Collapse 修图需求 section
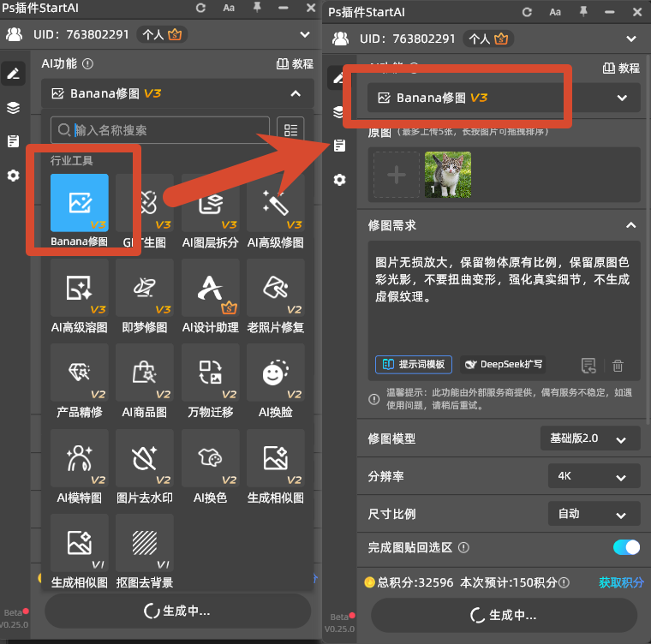 pyautogui.click(x=631, y=225)
